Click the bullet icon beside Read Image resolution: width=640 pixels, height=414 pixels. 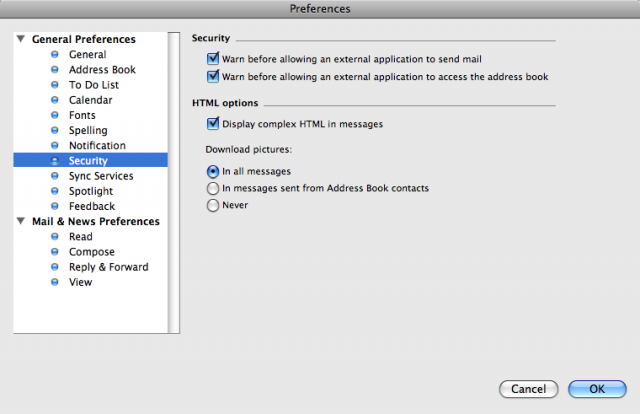point(55,236)
